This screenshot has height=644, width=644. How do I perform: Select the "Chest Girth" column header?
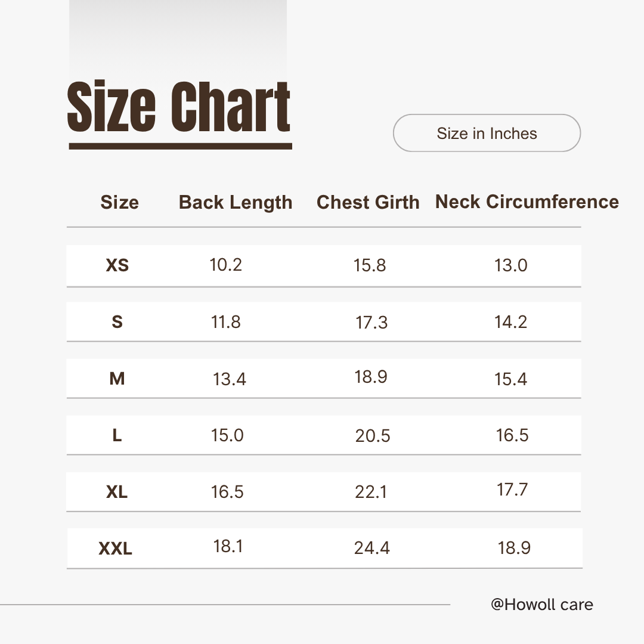click(368, 202)
